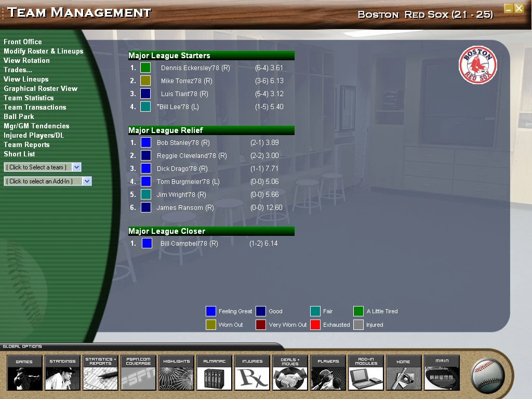The image size is (532, 399).
Task: Open the Players section
Action: pos(328,373)
